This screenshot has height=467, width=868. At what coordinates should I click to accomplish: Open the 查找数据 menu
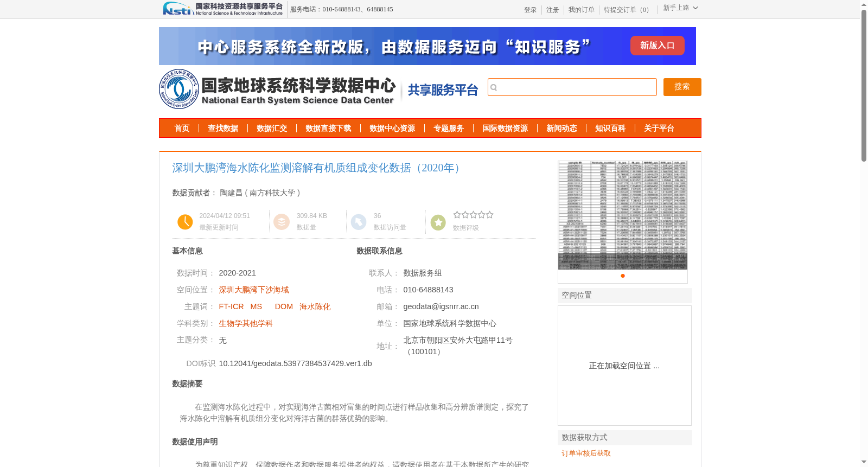tap(223, 129)
